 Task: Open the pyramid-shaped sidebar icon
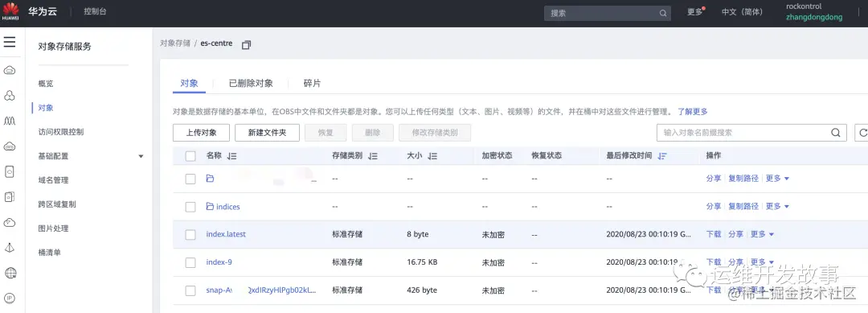10,248
